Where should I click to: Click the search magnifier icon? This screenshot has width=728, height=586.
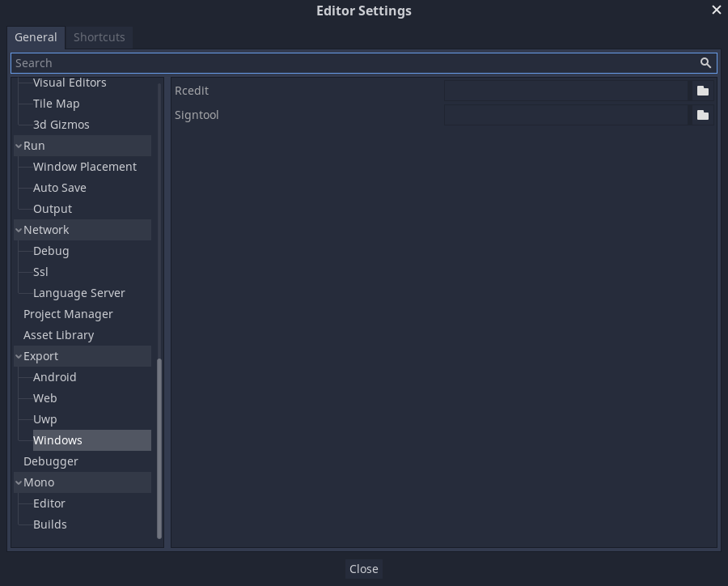(x=705, y=62)
